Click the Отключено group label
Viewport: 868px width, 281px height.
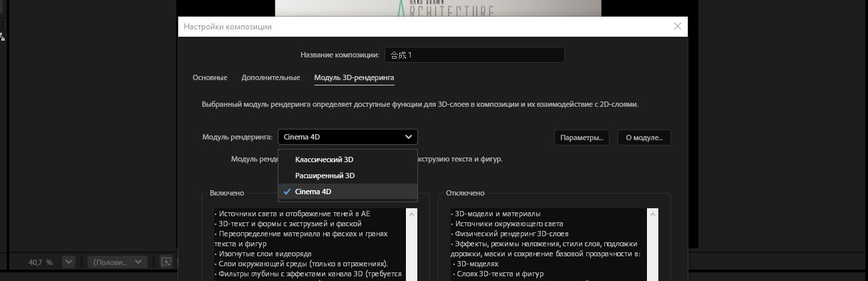tap(465, 193)
